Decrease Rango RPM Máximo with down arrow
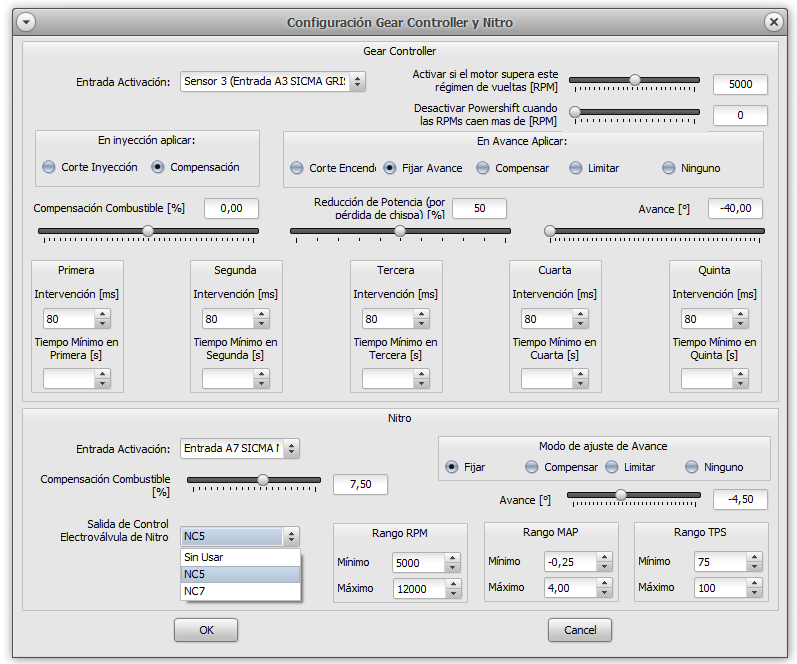Viewport: 797px width, 664px height. 452,594
